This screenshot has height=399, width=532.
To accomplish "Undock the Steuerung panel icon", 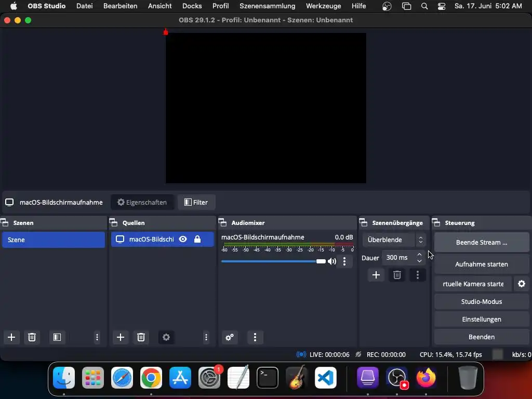I will 436,222.
